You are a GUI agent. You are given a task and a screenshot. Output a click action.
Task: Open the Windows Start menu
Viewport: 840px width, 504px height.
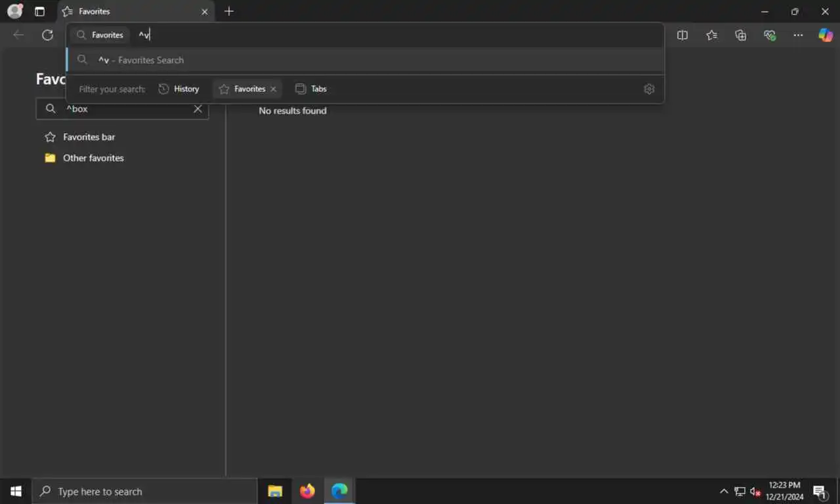coord(16,491)
